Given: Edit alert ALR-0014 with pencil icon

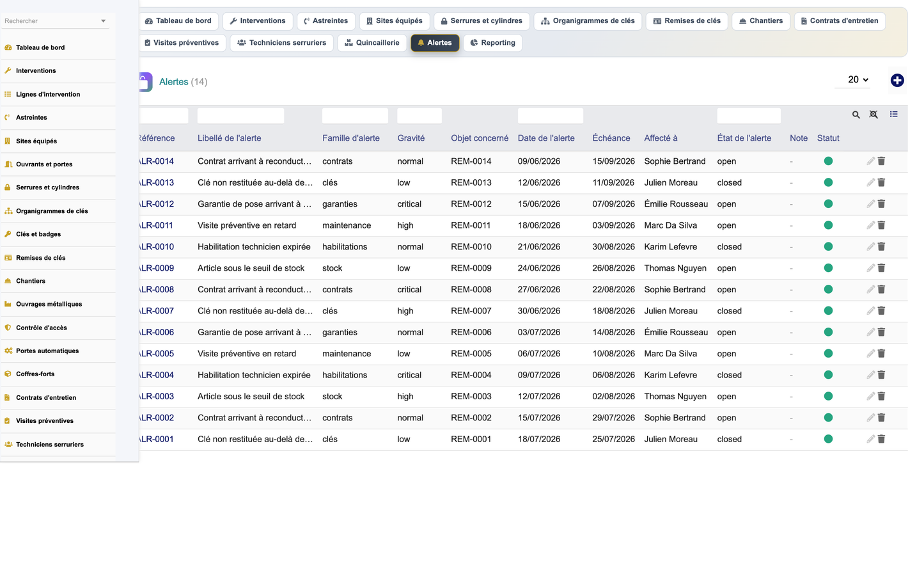Looking at the screenshot, I should point(870,161).
